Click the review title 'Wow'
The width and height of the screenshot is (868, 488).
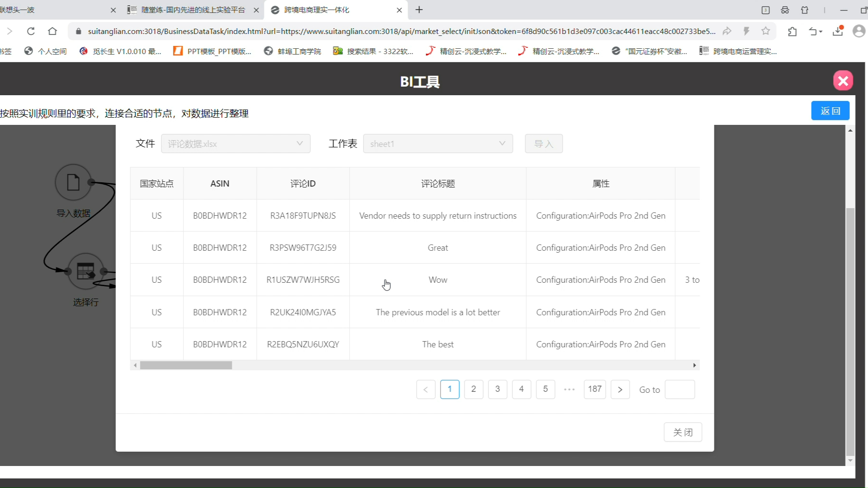pyautogui.click(x=438, y=279)
